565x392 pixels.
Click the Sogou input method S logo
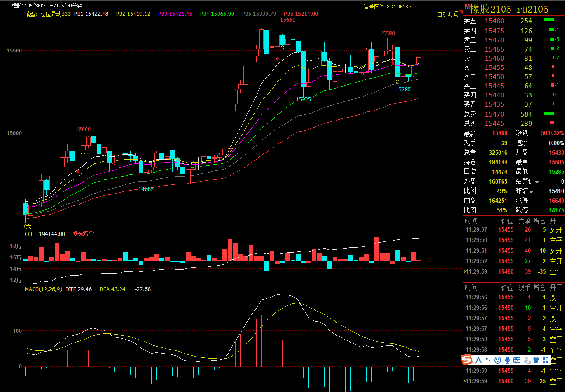[x=467, y=360]
